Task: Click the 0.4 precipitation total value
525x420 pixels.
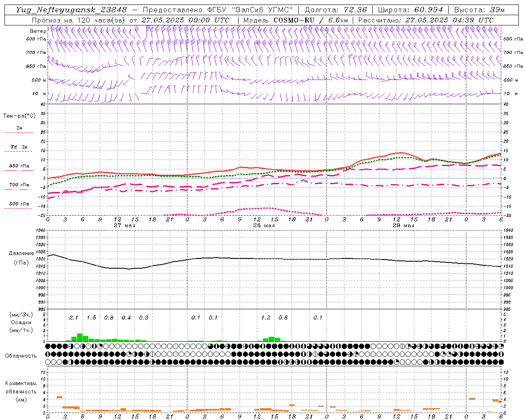Action: [126, 318]
